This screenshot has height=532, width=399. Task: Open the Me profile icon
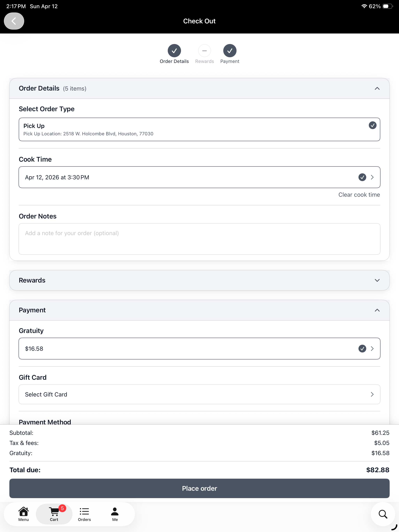coord(115,514)
